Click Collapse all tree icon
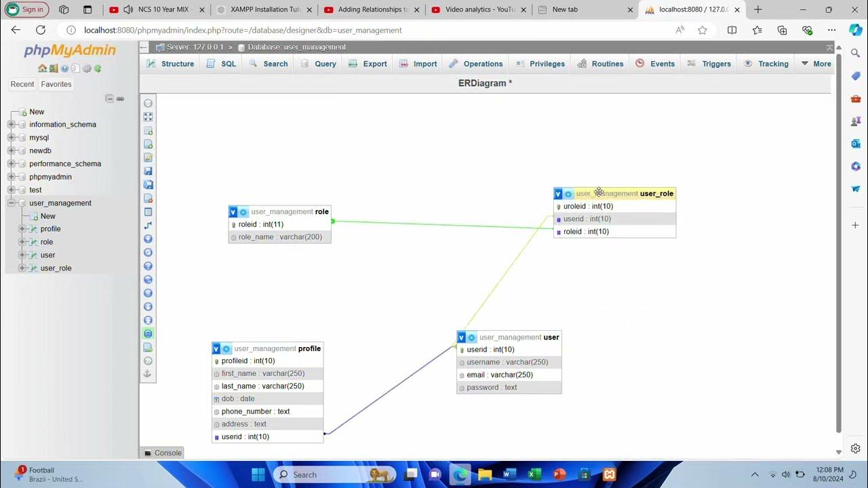The image size is (868, 488). pyautogui.click(x=109, y=98)
